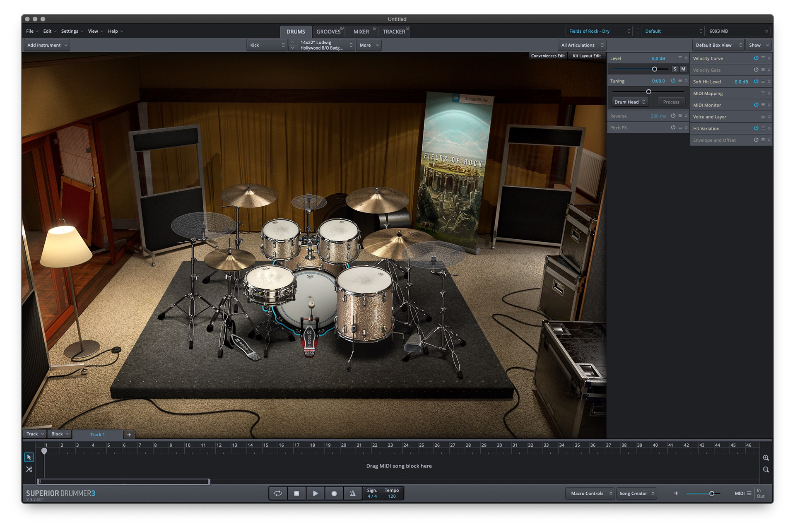Enable the metronome icon
The height and width of the screenshot is (532, 795).
coord(352,493)
